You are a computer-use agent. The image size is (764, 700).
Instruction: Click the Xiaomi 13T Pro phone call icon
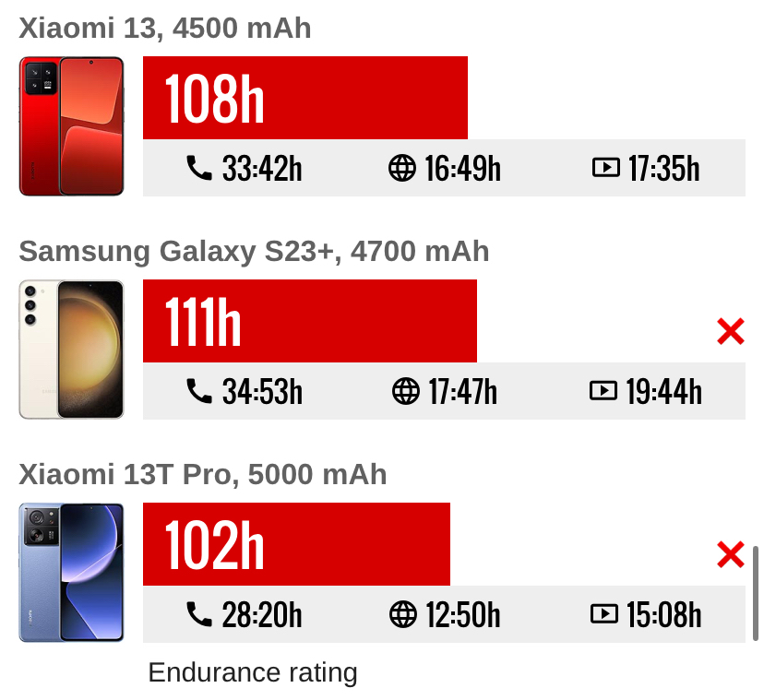(x=199, y=614)
